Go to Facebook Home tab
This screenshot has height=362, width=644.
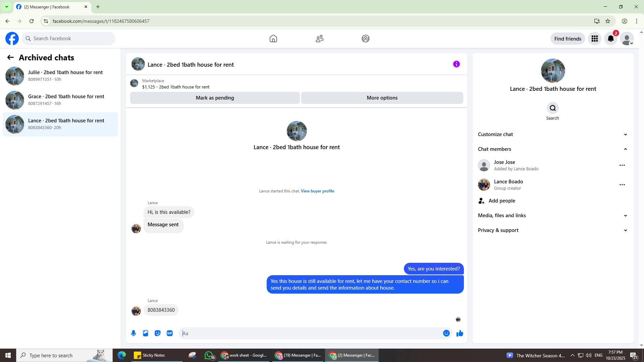tap(273, 39)
